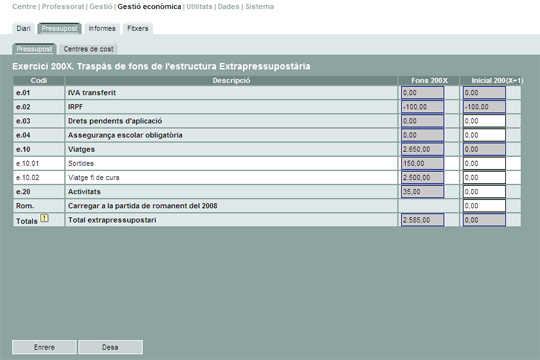Click Fons 200X total field showing 2.585,00
540x360 pixels.
[x=423, y=220]
